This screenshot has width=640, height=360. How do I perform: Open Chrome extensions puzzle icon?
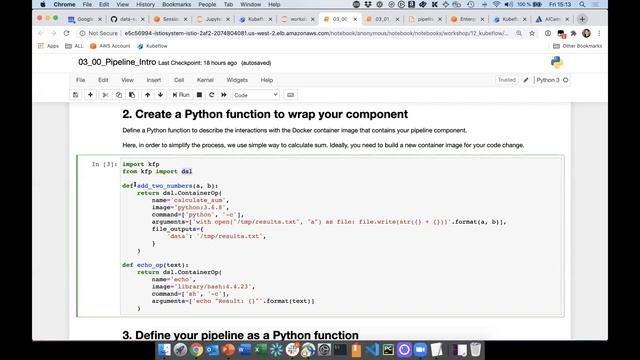click(x=573, y=33)
